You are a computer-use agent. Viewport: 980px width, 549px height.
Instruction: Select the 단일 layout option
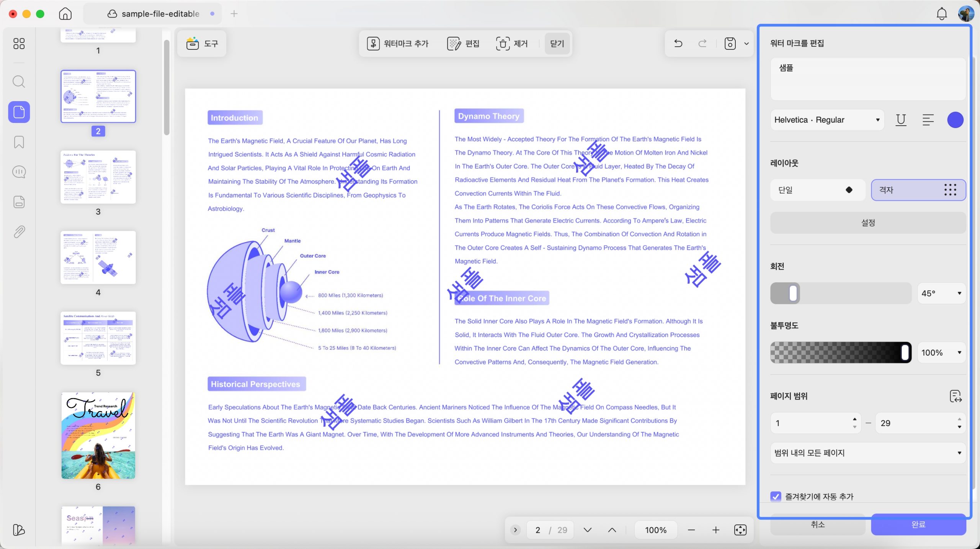[818, 190]
